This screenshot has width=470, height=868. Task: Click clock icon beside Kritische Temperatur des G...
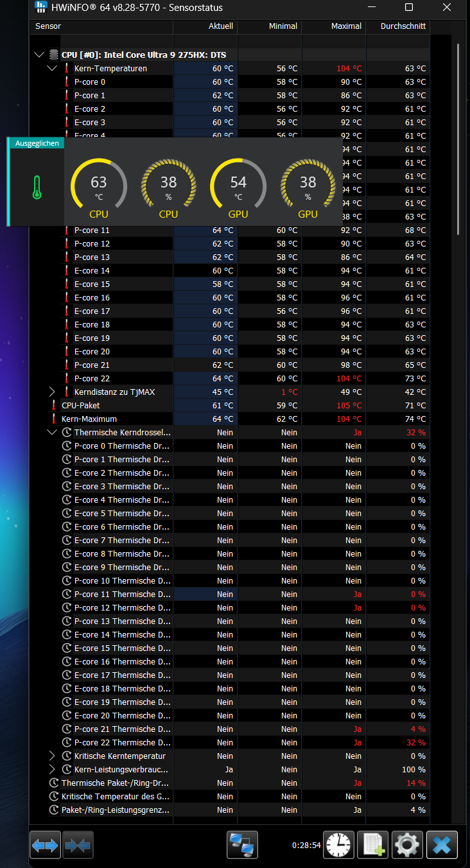pos(54,797)
